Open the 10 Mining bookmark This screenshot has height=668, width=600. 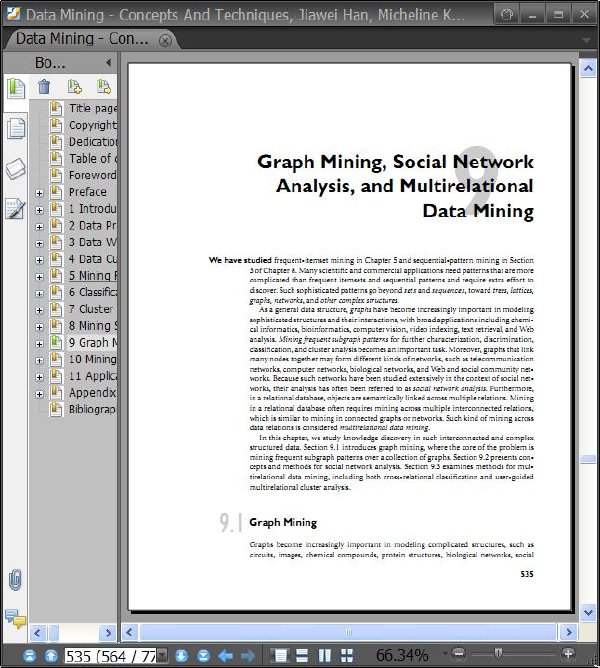(93, 359)
